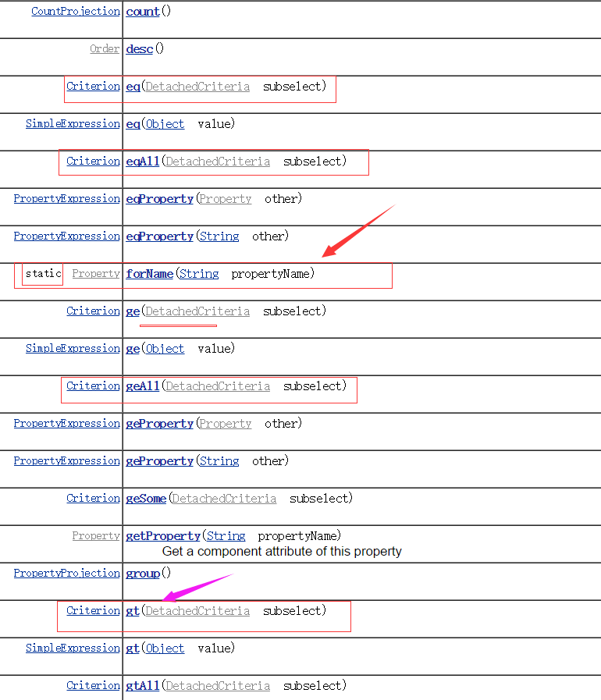Open the group() method link
The image size is (601, 700).
tap(143, 574)
